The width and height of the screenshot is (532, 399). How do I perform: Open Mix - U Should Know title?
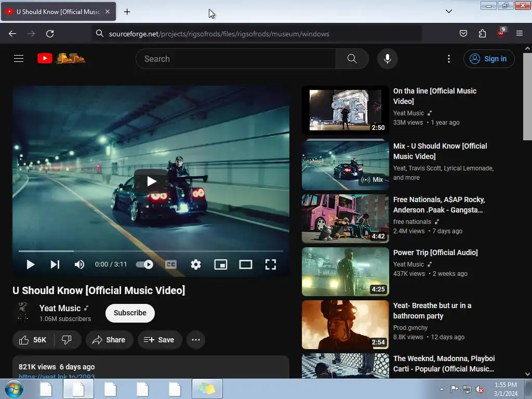(440, 151)
